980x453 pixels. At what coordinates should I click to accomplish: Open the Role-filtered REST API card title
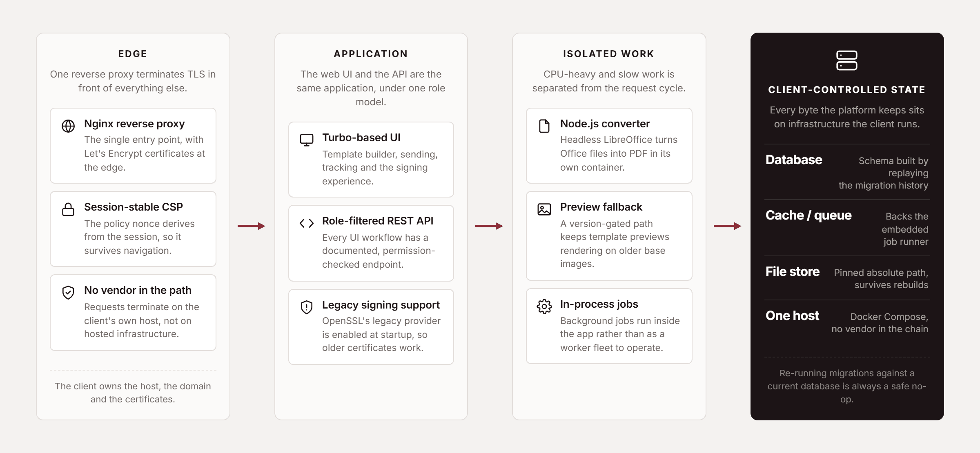coord(378,221)
